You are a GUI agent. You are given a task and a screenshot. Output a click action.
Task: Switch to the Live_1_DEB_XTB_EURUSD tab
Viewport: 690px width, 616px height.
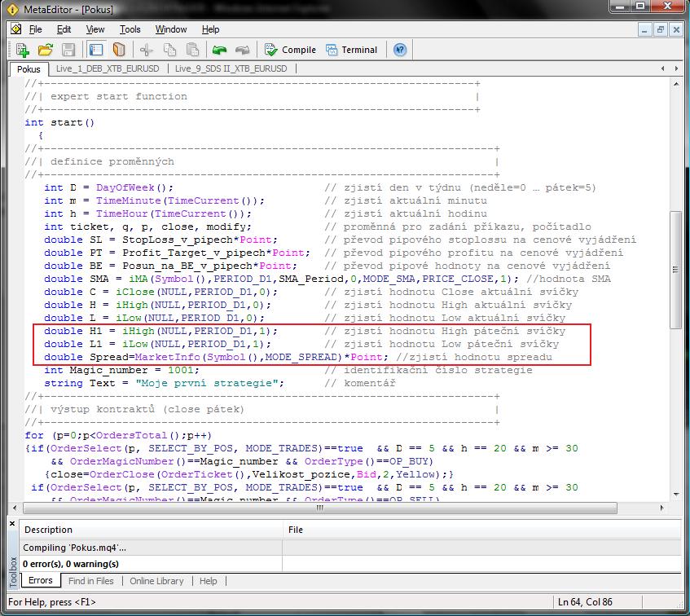coord(108,68)
